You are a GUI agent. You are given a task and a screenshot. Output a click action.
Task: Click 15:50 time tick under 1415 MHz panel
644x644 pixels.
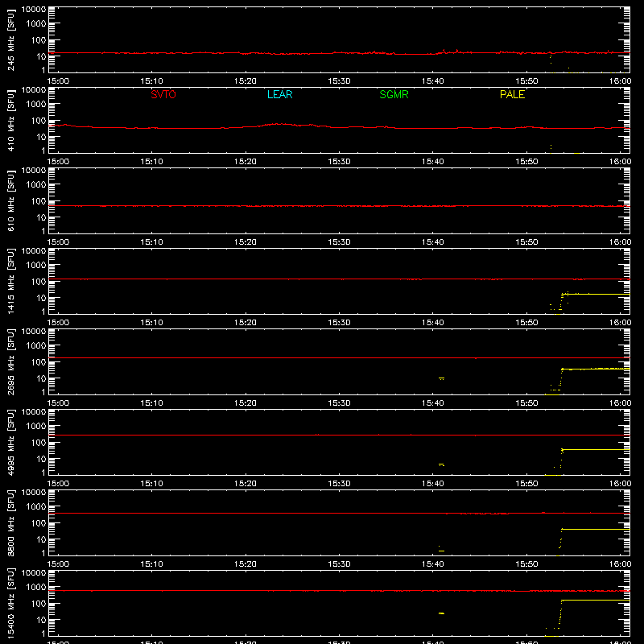click(526, 323)
